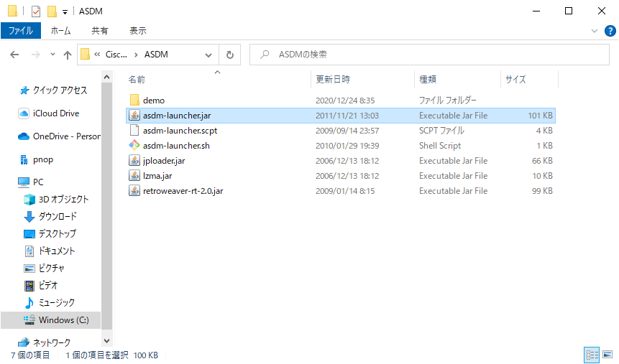Screen dimensions: 619x364
Task: Click the ASDM breadcrumb segment
Action: (156, 55)
